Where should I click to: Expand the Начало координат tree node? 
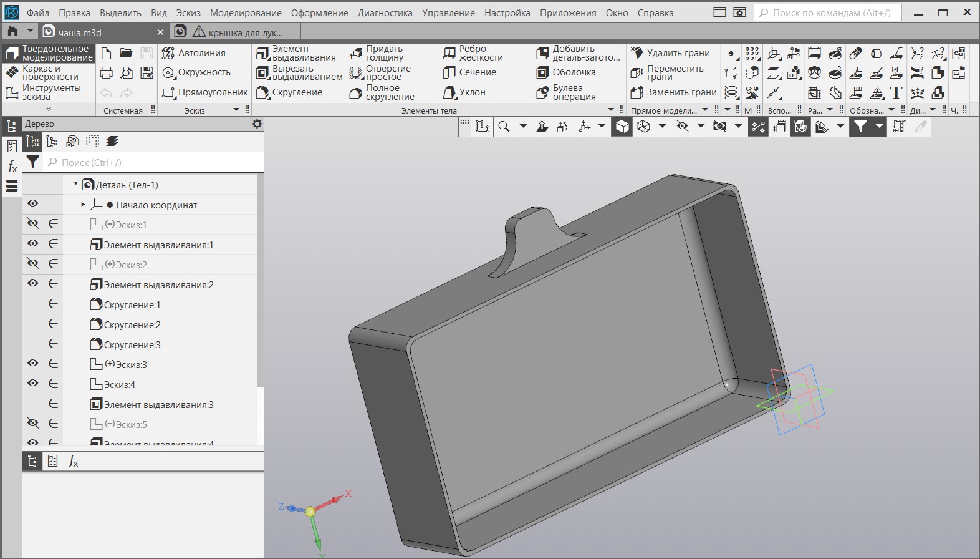tap(83, 205)
